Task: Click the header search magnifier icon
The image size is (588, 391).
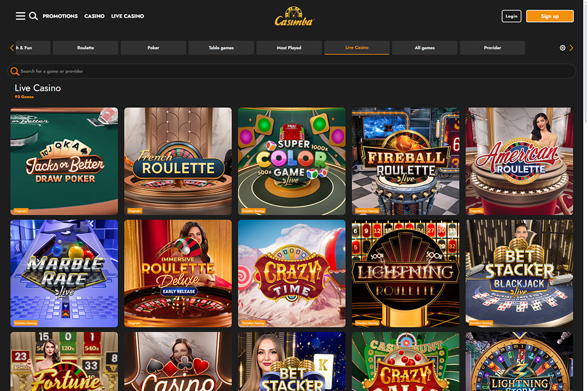Action: (34, 16)
